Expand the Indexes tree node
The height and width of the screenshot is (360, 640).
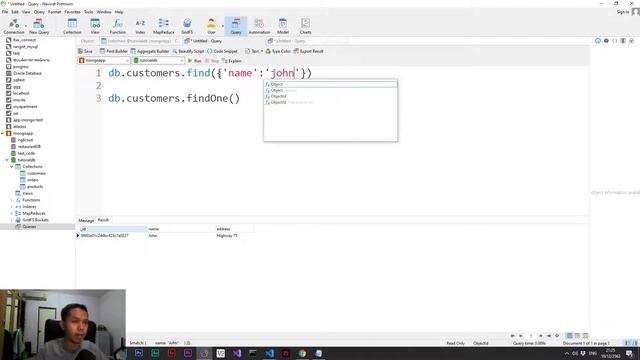11,207
